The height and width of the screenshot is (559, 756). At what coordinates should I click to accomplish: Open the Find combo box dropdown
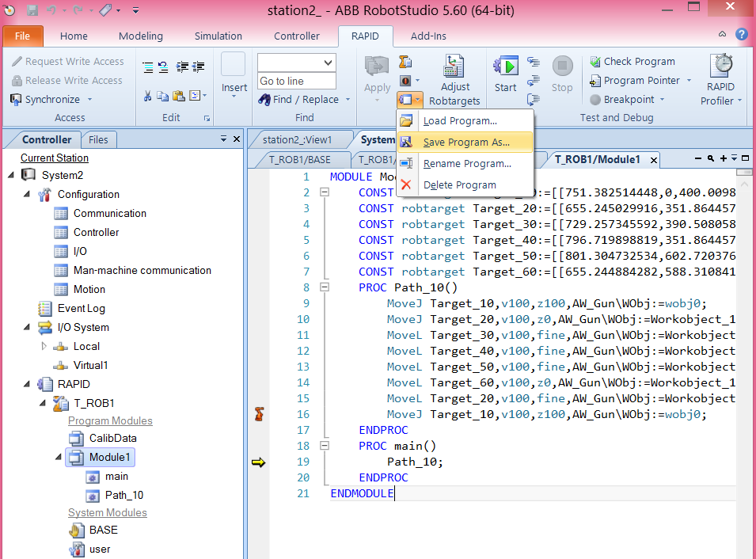coord(328,63)
